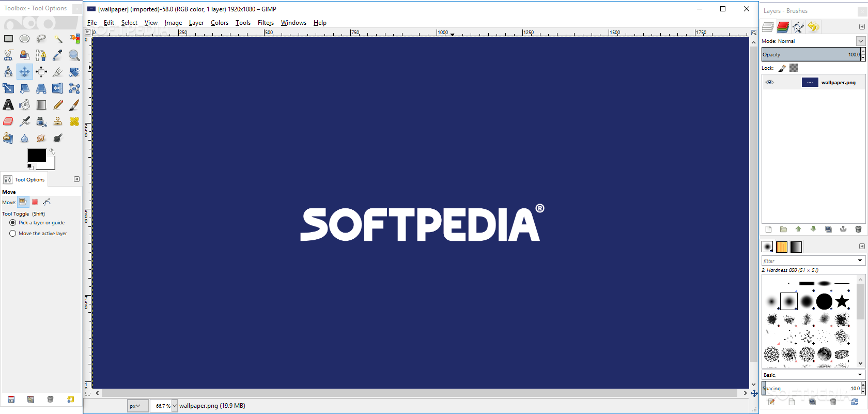Open the zoom percentage dropdown

pos(175,406)
